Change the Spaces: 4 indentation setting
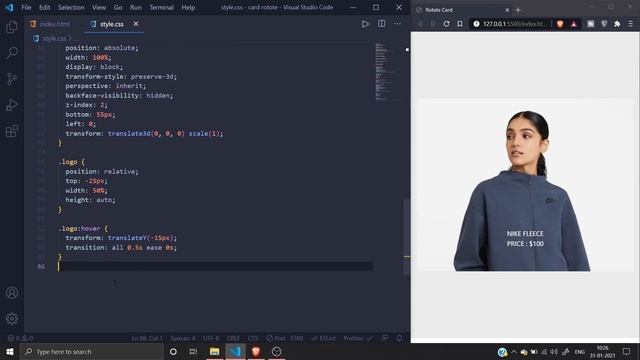Viewport: 640px width, 360px height. 182,338
